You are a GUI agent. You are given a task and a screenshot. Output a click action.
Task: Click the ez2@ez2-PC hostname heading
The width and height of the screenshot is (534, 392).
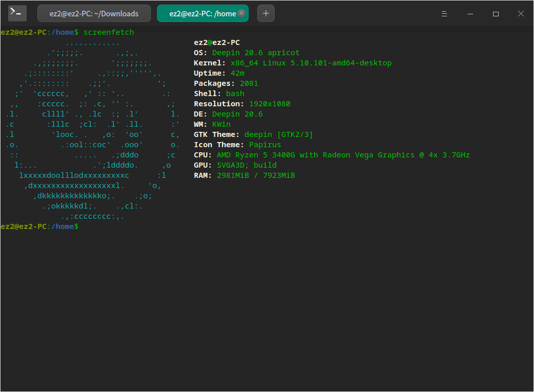point(216,42)
